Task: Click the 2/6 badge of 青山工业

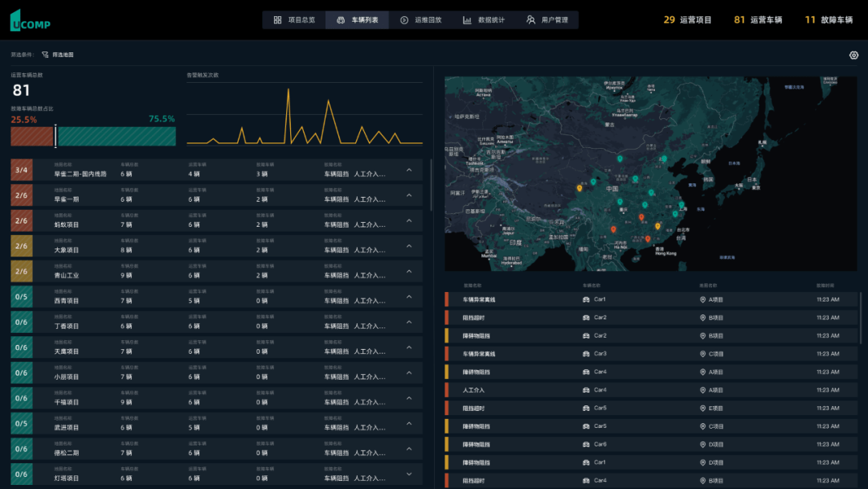Action: [x=22, y=271]
